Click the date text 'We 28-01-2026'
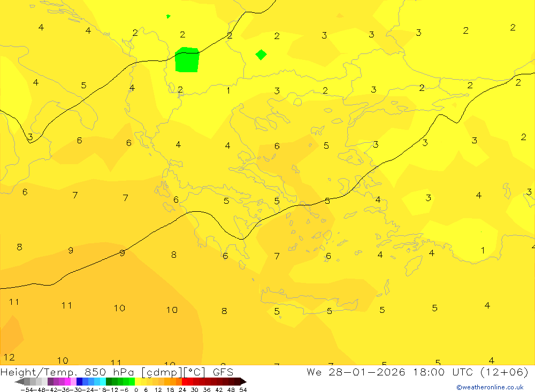 coord(356,372)
